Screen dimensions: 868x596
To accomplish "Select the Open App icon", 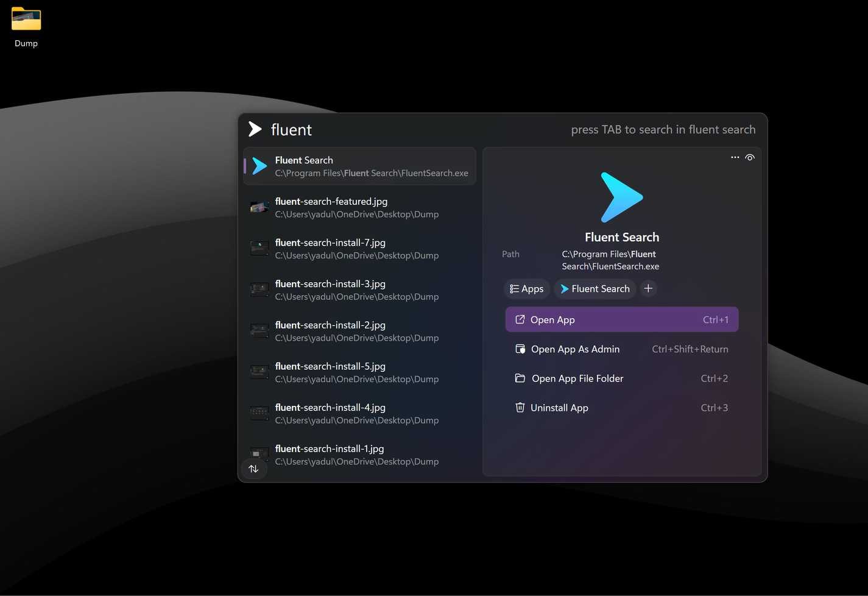I will pos(520,319).
